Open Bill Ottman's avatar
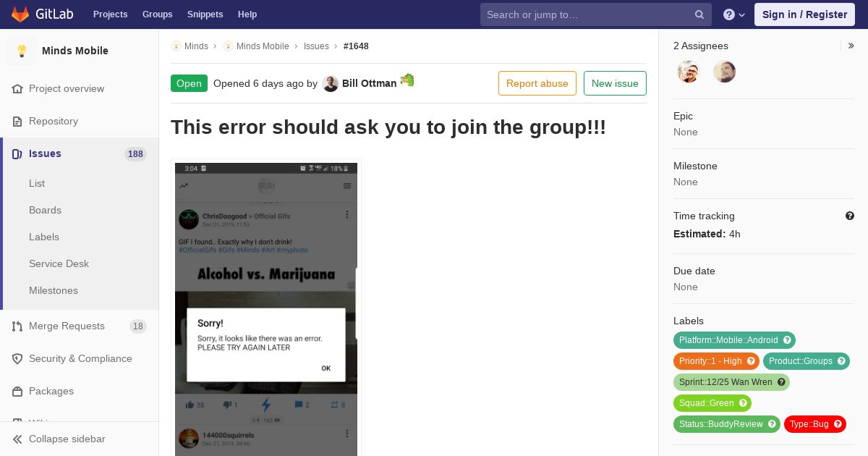Screen dimensions: 868x456 [331, 83]
